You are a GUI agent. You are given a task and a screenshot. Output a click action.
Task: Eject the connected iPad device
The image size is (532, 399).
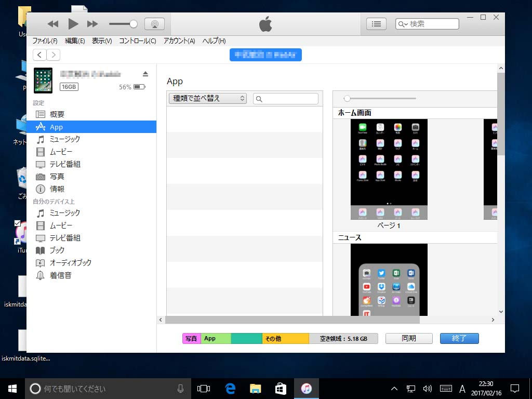pyautogui.click(x=145, y=74)
